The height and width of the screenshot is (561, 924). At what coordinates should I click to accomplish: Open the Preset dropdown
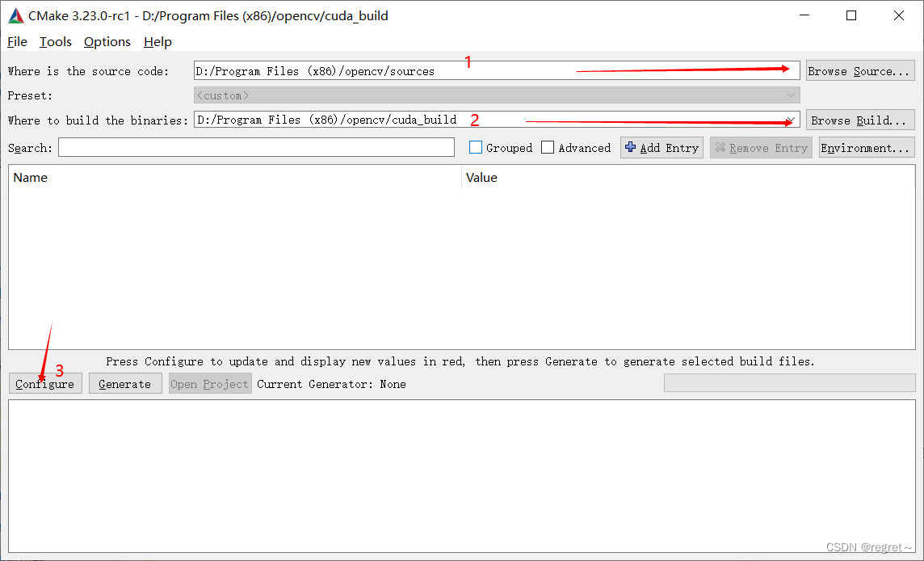(x=496, y=95)
